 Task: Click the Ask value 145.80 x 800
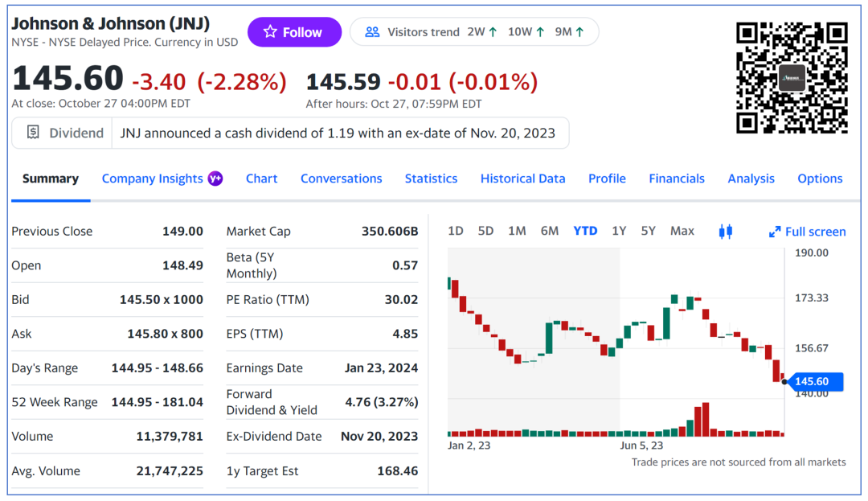(x=165, y=334)
